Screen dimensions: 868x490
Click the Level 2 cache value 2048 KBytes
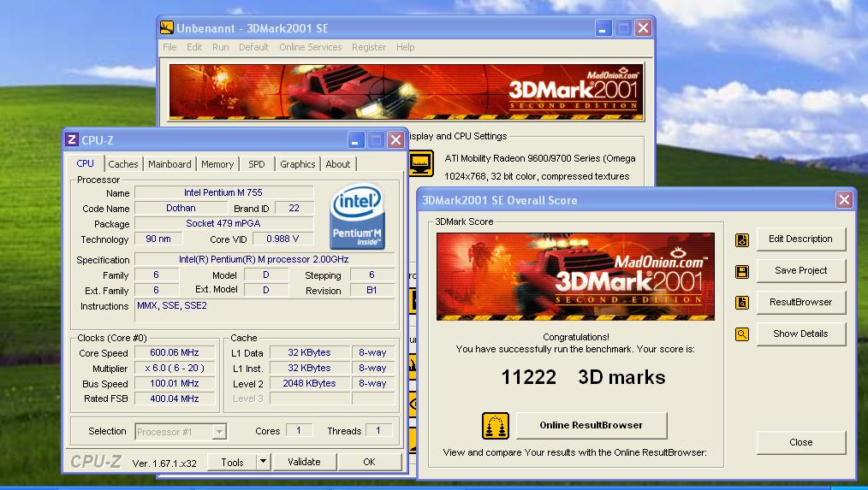[x=309, y=383]
